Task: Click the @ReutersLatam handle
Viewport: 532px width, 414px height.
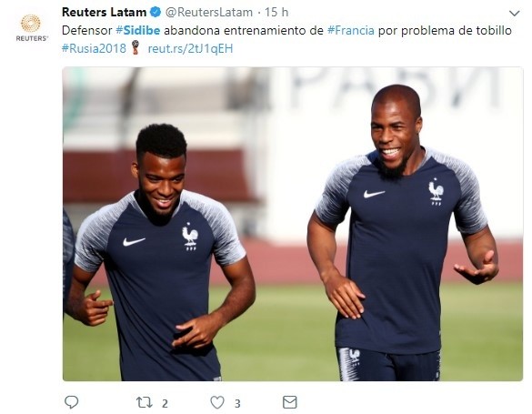Action: pyautogui.click(x=209, y=13)
